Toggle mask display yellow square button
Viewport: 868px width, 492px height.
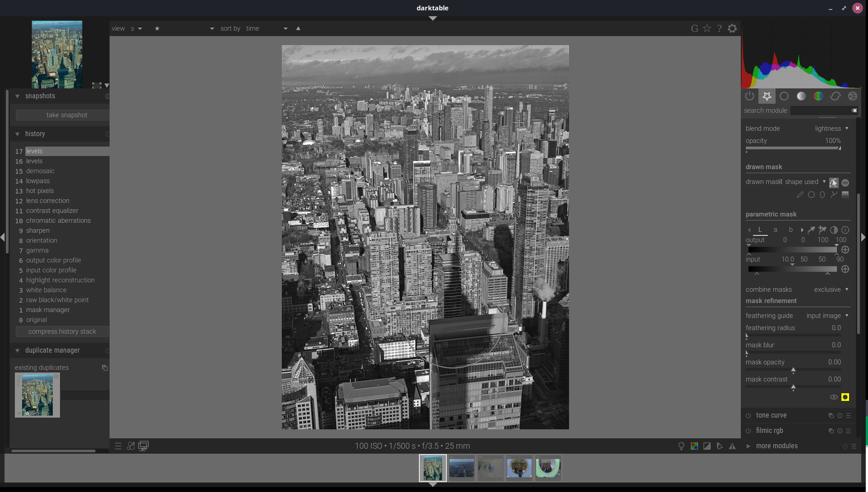point(845,397)
